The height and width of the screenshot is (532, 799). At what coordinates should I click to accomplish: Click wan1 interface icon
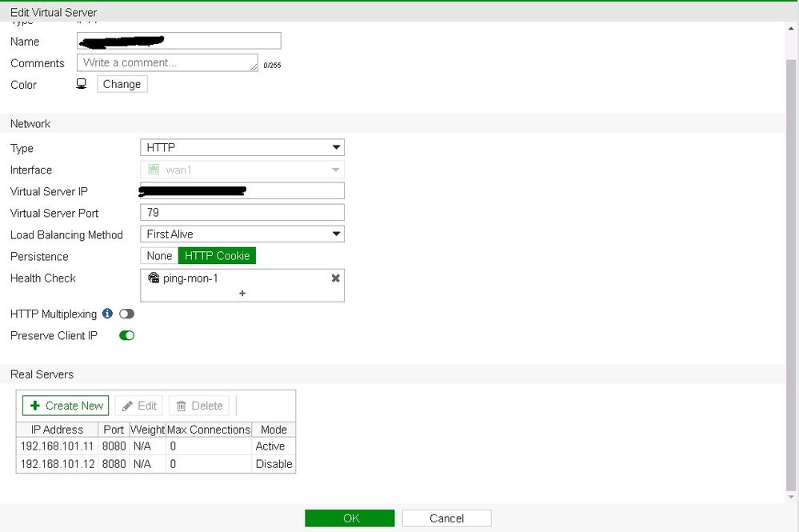pos(154,169)
